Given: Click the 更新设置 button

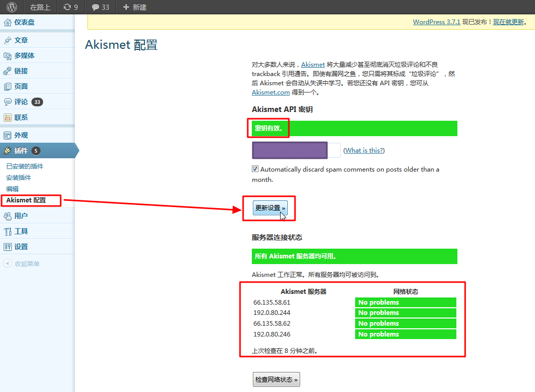Looking at the screenshot, I should coord(270,208).
